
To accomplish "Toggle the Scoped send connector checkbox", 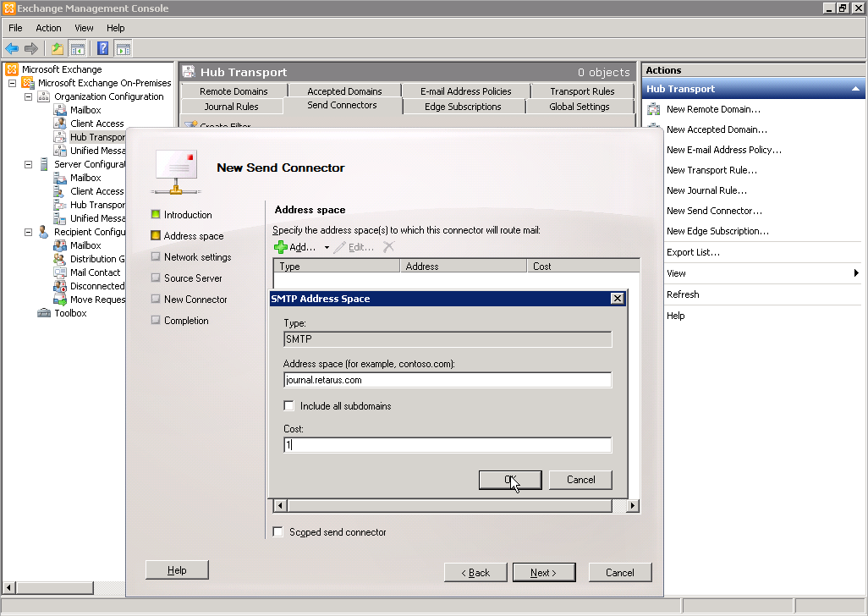I will pos(277,532).
